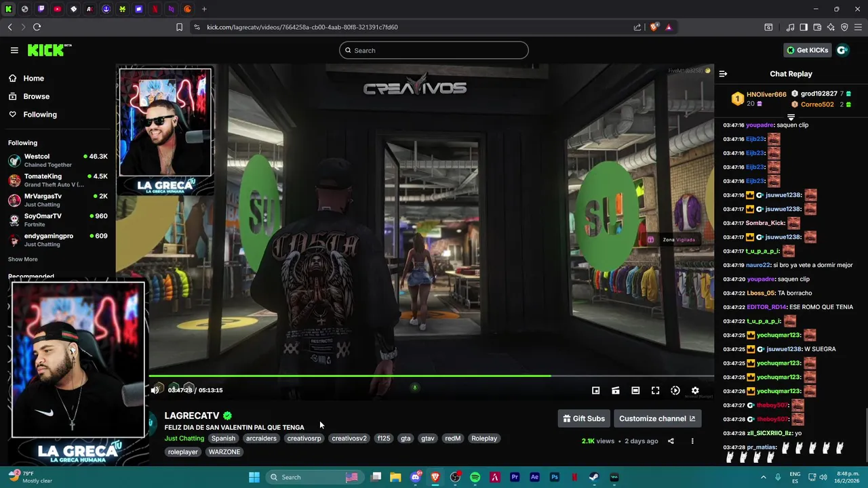Screen dimensions: 868x488
Task: Go back with browser back arrow
Action: (9, 27)
